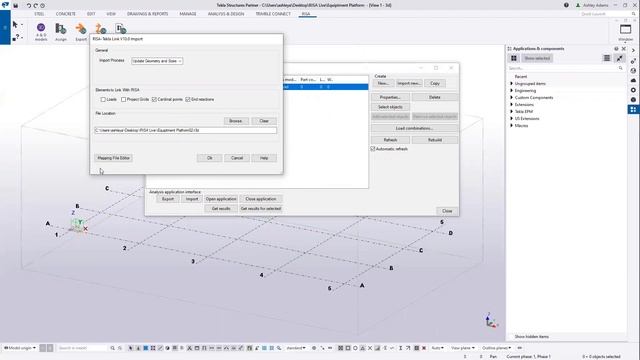The image size is (640, 360).
Task: Click the Recent item in Applications panel
Action: 520,77
